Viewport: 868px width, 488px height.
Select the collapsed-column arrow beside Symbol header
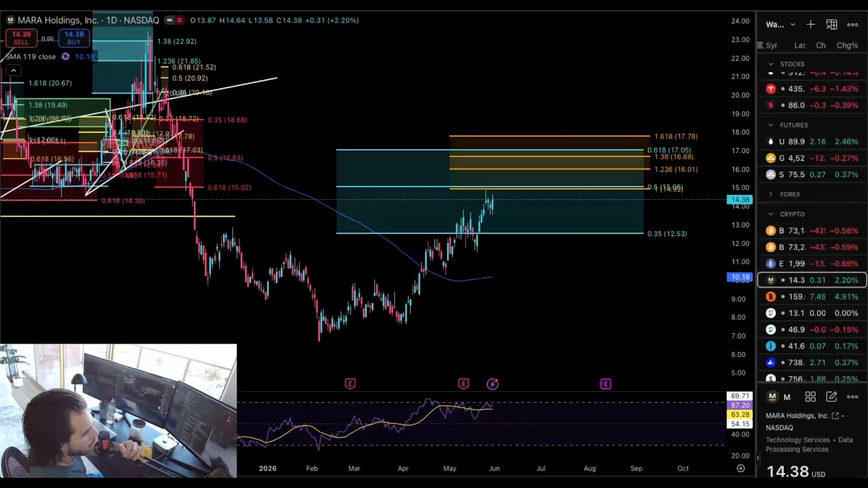[x=760, y=45]
